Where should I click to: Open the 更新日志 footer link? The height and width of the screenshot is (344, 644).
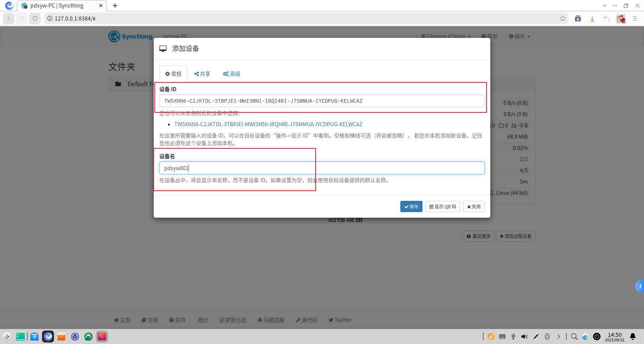233,320
